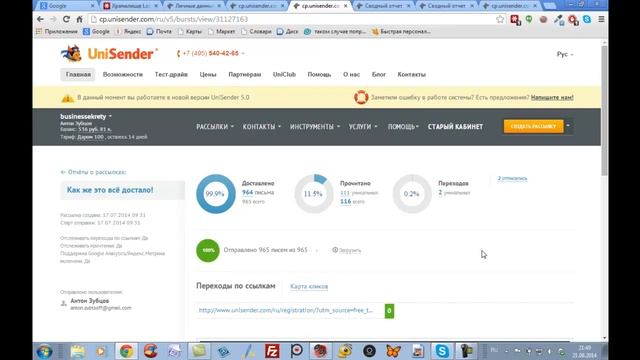The height and width of the screenshot is (360, 640).
Task: Bookmark this page with the star icon
Action: [x=500, y=19]
